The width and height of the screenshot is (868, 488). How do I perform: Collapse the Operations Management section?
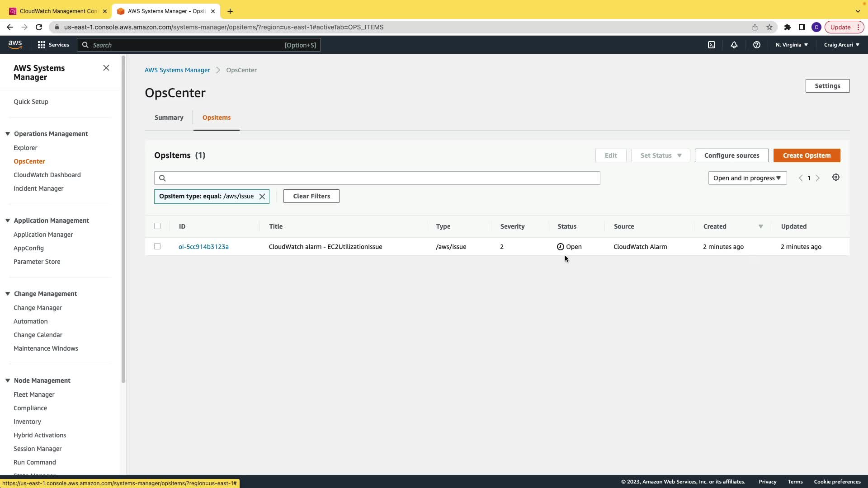(8, 134)
